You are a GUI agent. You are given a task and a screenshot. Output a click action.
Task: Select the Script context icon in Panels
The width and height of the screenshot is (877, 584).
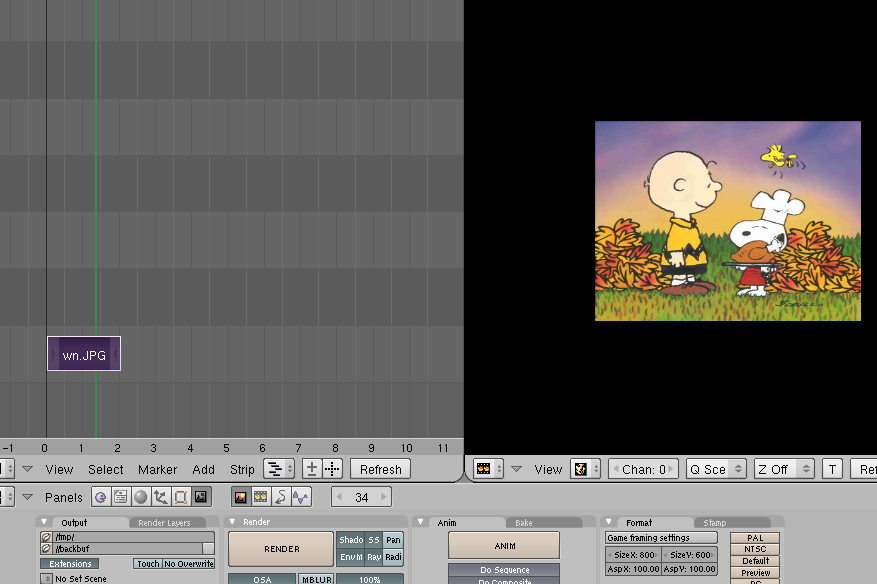120,497
